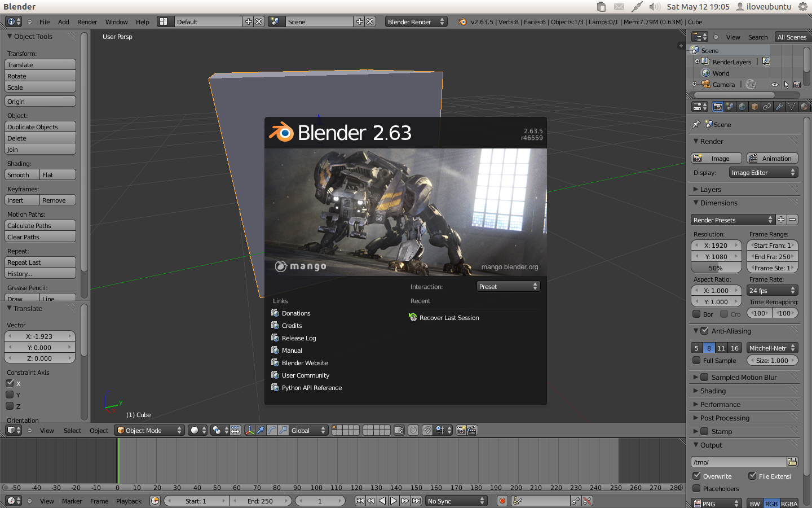Open Modifiers tab wrench icon
This screenshot has width=812, height=508.
(x=779, y=107)
